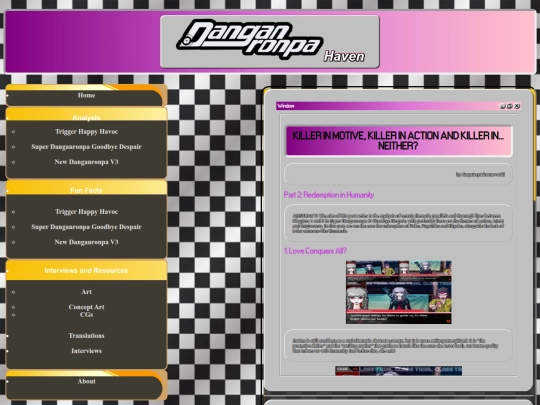Open the Art link

click(x=86, y=292)
